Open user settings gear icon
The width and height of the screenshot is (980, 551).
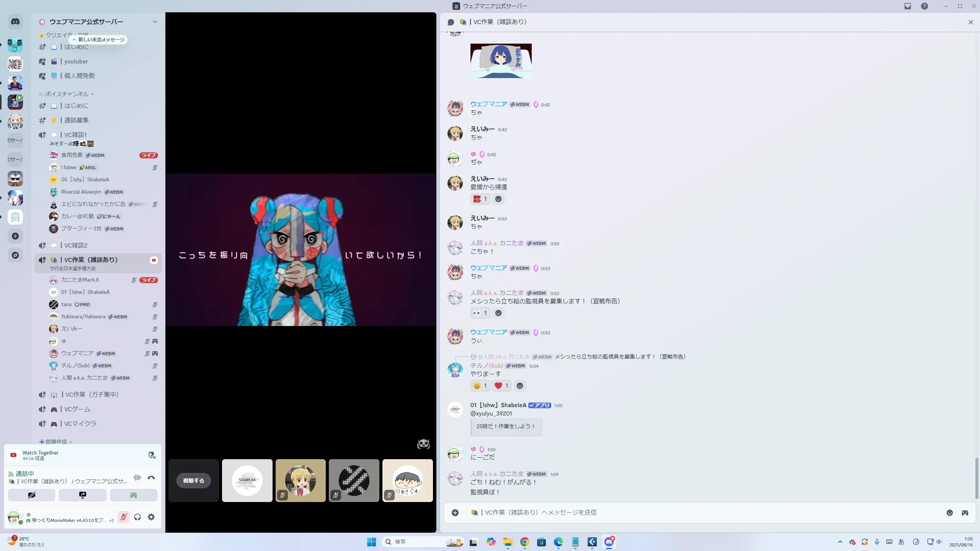[151, 517]
